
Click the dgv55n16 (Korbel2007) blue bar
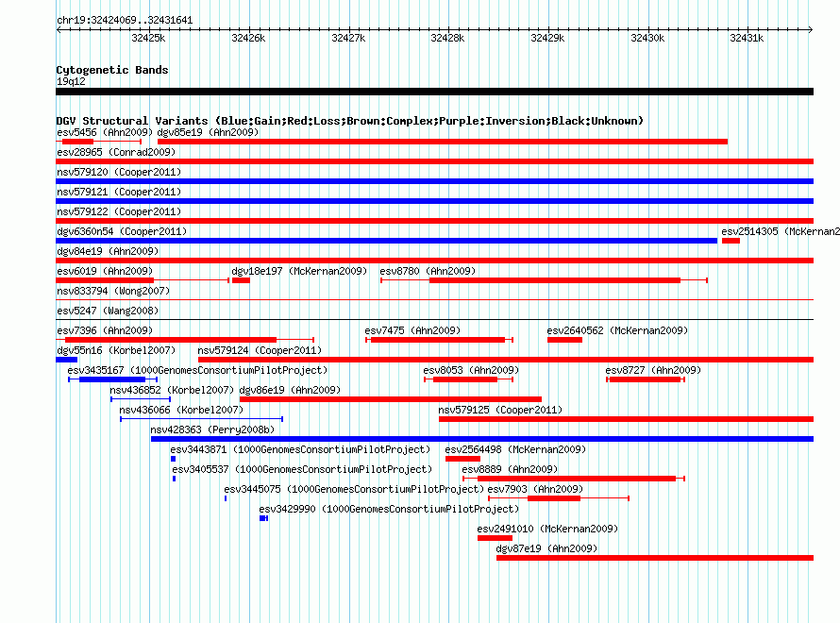[x=66, y=360]
